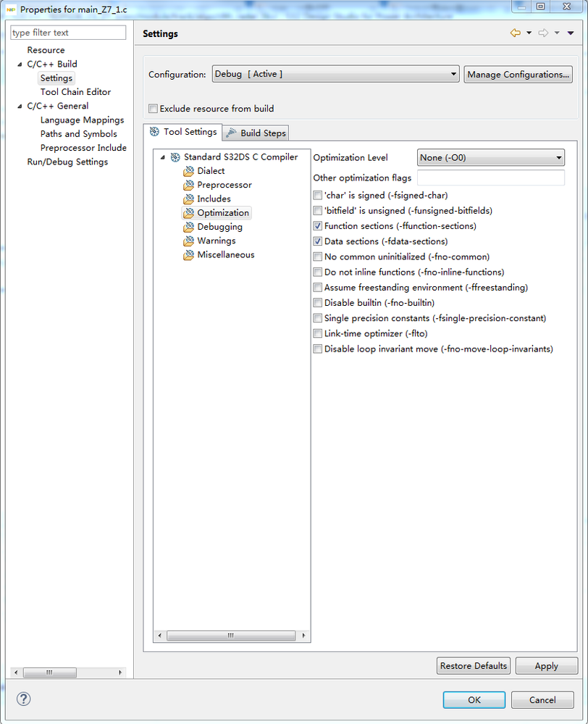Image resolution: width=588 pixels, height=724 pixels.
Task: Click the Dialect category icon
Action: (x=188, y=171)
